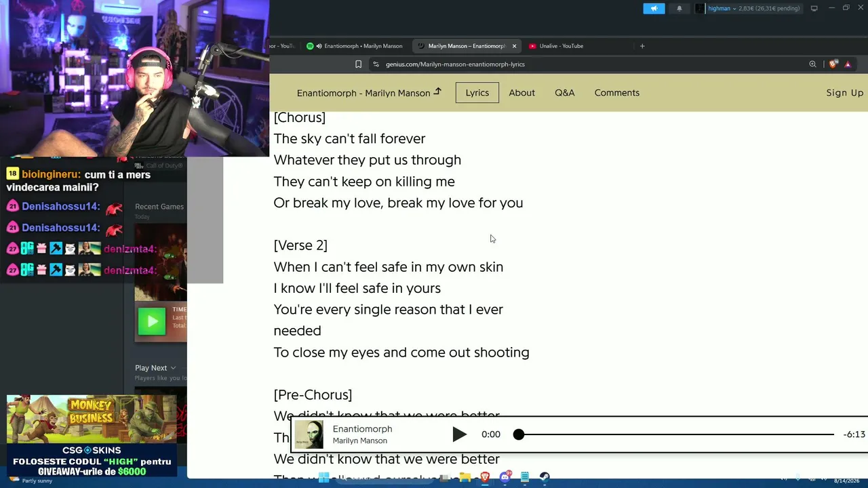Click the zoom magnifier icon in address bar

812,64
